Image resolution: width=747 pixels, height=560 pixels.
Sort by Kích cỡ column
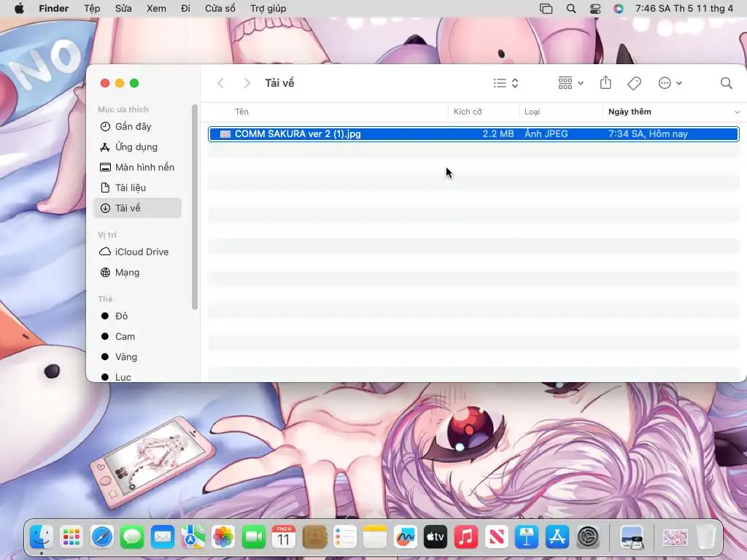(468, 112)
